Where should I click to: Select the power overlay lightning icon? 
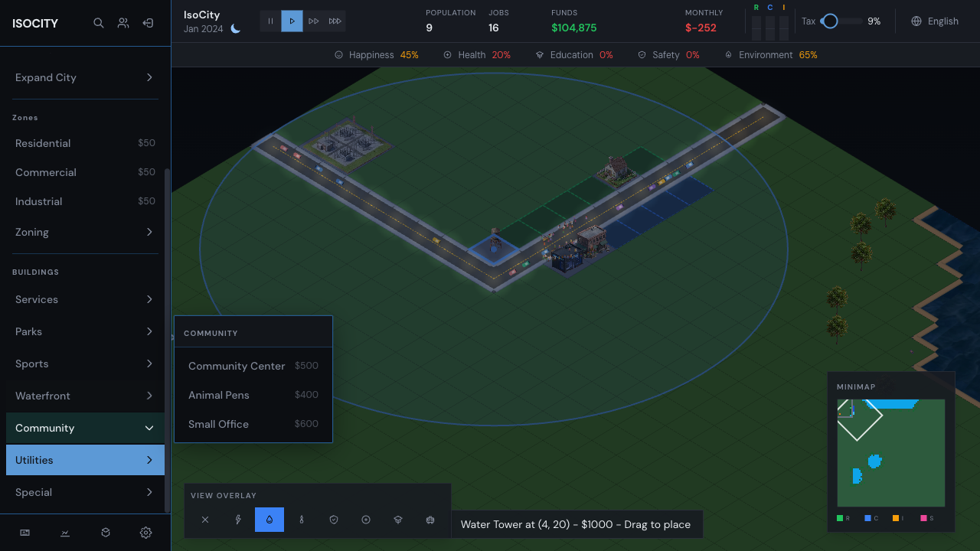click(238, 520)
